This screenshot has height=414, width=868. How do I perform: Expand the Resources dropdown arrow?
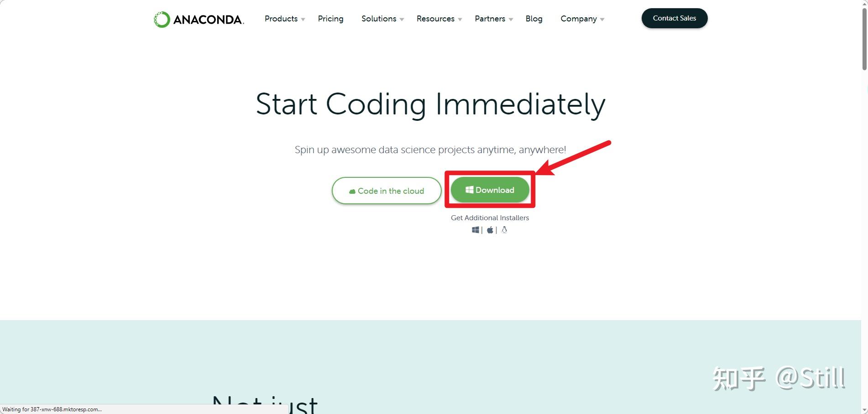tap(460, 19)
